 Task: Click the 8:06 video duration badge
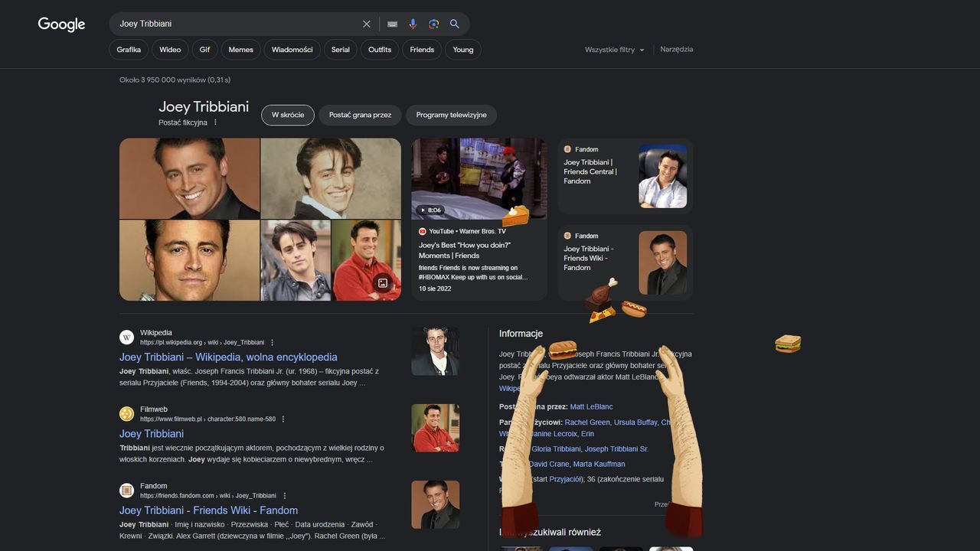click(x=430, y=210)
